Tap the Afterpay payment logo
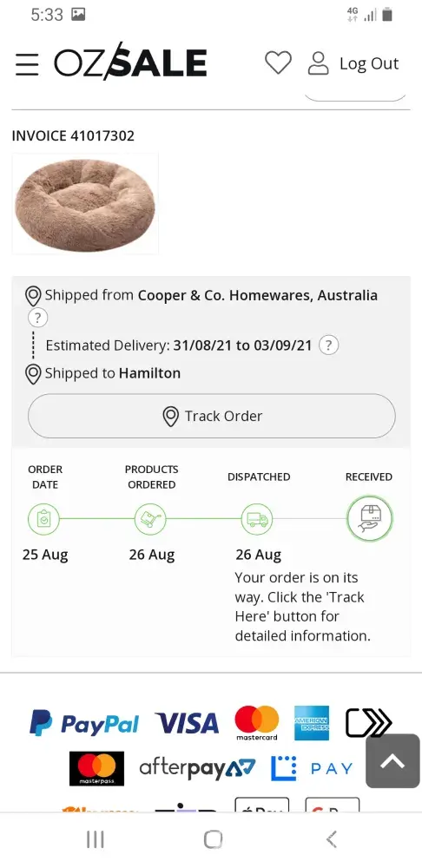Screen dimensions: 422x868 point(198,768)
